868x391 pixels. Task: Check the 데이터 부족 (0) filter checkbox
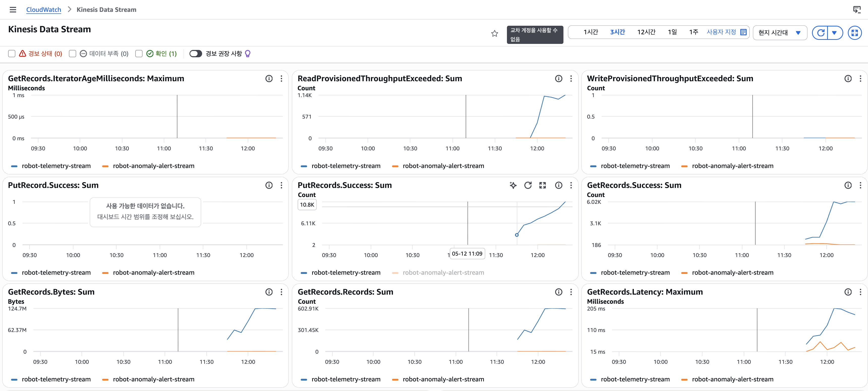click(x=72, y=54)
